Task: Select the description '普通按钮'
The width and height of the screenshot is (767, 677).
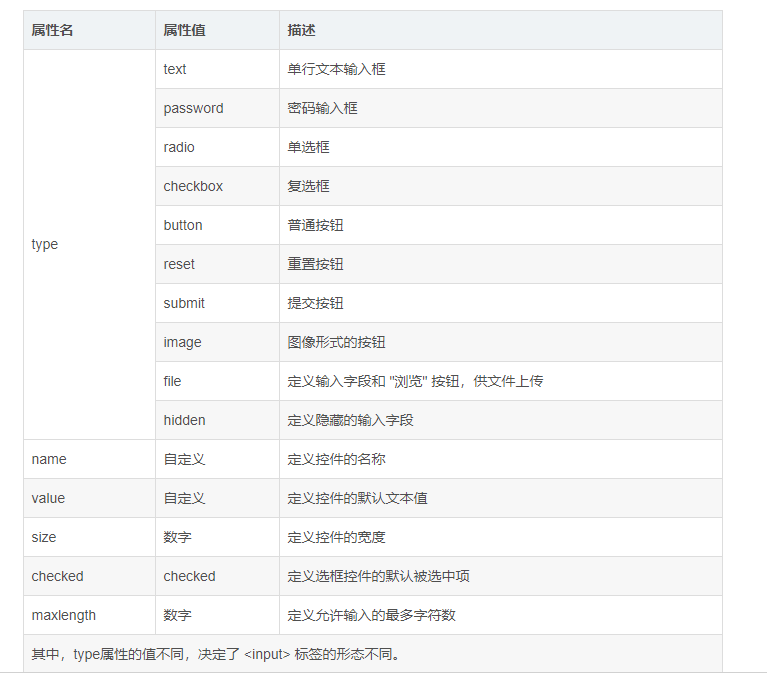Action: (x=316, y=226)
